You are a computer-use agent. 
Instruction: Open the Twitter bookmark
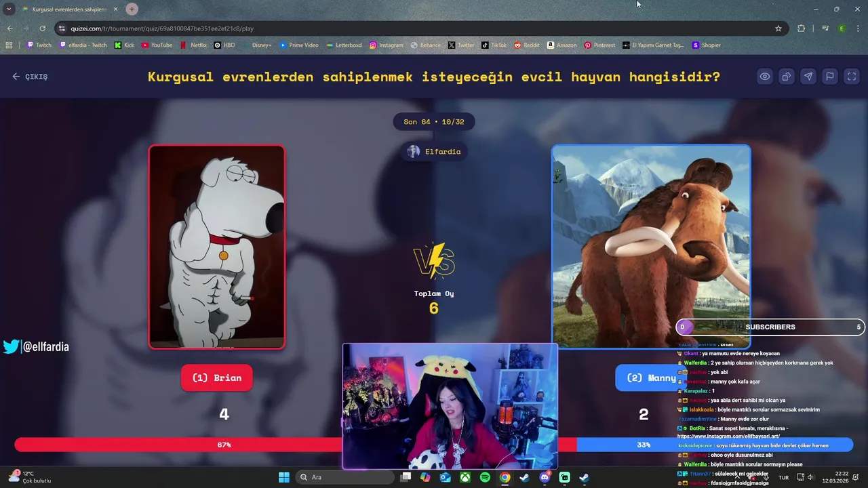(x=461, y=45)
